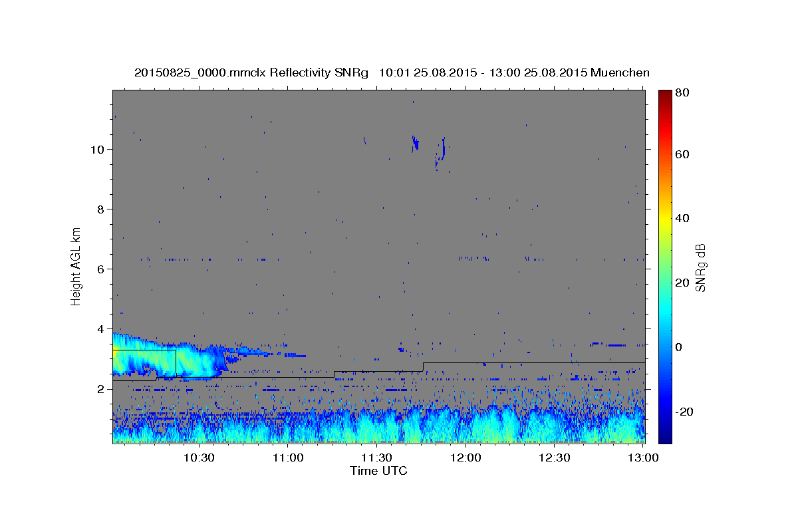This screenshot has width=798, height=532.
Task: Click the 'Time UTC' axis label
Action: [x=378, y=471]
